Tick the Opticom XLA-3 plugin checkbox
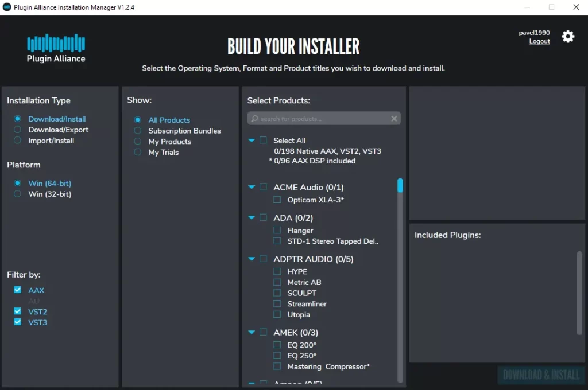 pyautogui.click(x=277, y=200)
